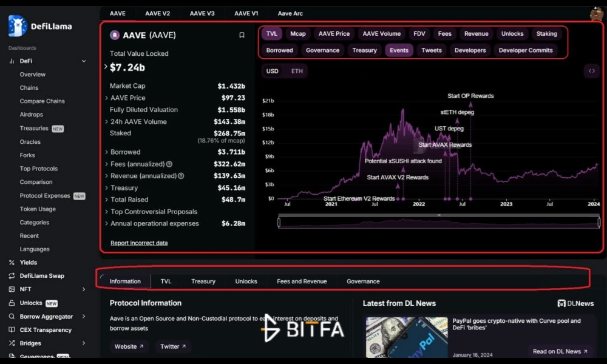Click the Bridges shuffle icon
The width and height of the screenshot is (607, 364).
(x=12, y=343)
